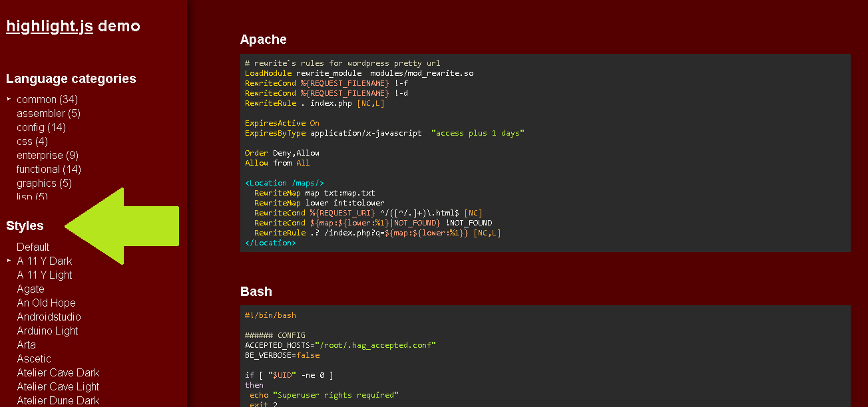Select the config (14) language category
This screenshot has width=868, height=407.
(x=41, y=127)
